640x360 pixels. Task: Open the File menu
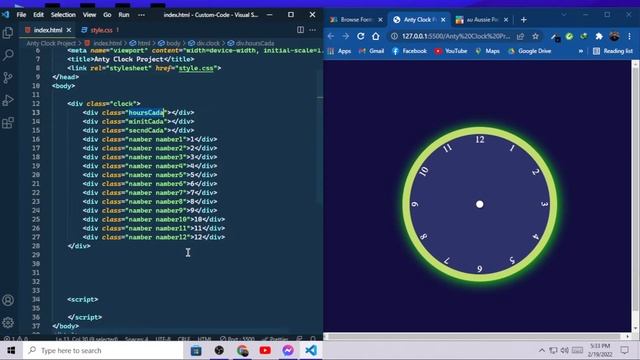[21, 15]
